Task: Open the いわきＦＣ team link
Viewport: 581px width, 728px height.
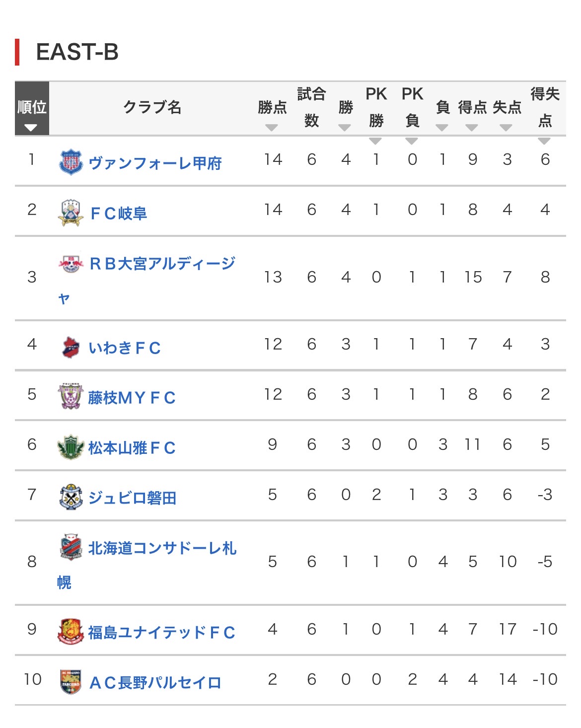Action: pos(125,348)
